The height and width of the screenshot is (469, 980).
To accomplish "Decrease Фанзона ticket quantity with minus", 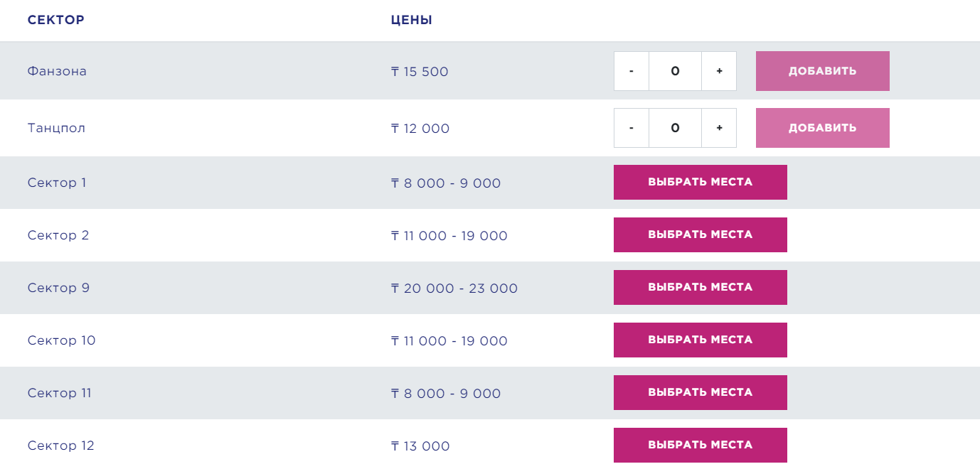I will (x=632, y=71).
